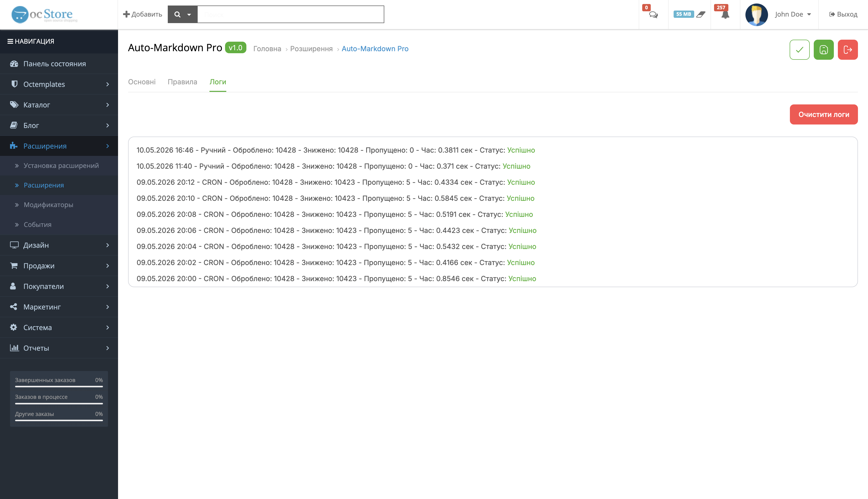
Task: Click the red exit icon button
Action: tap(848, 50)
